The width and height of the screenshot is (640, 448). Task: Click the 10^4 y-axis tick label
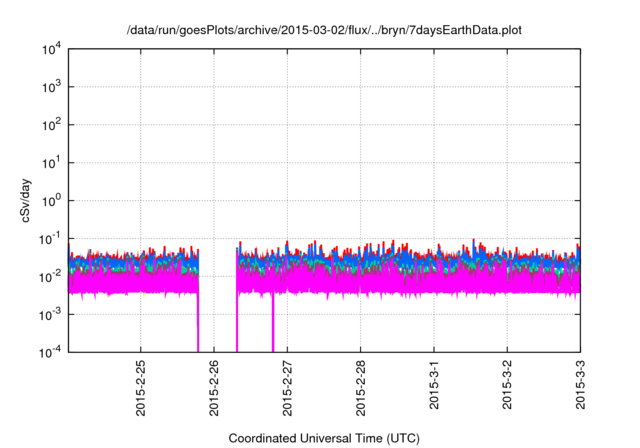[x=52, y=50]
